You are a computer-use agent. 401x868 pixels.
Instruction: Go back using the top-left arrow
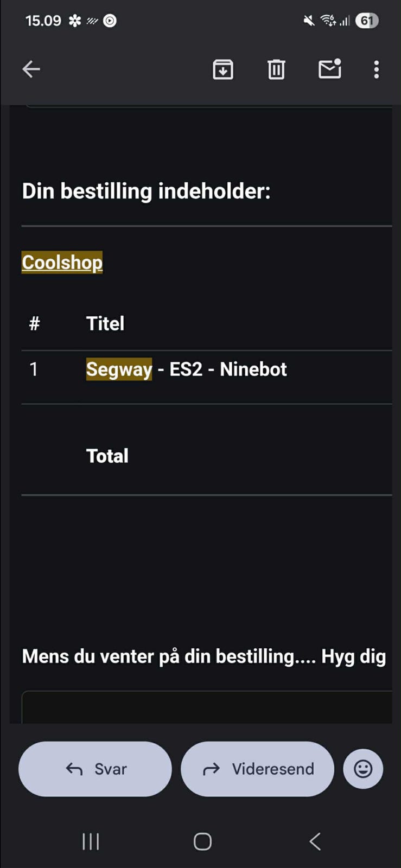31,69
